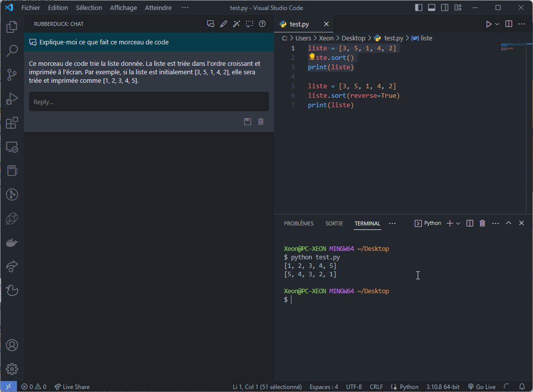The height and width of the screenshot is (392, 533).
Task: Start a new Rubberduck chat
Action: pos(211,24)
